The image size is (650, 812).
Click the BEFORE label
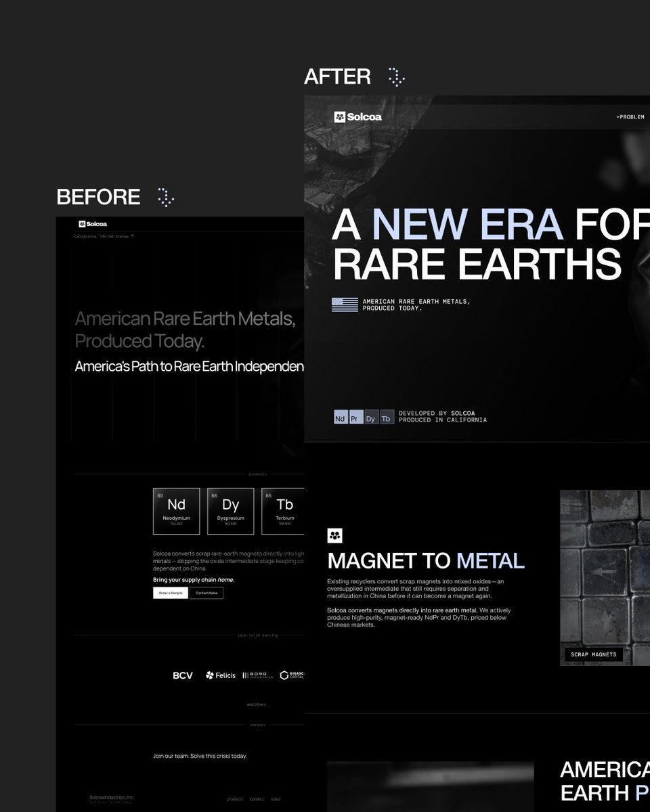pyautogui.click(x=99, y=197)
